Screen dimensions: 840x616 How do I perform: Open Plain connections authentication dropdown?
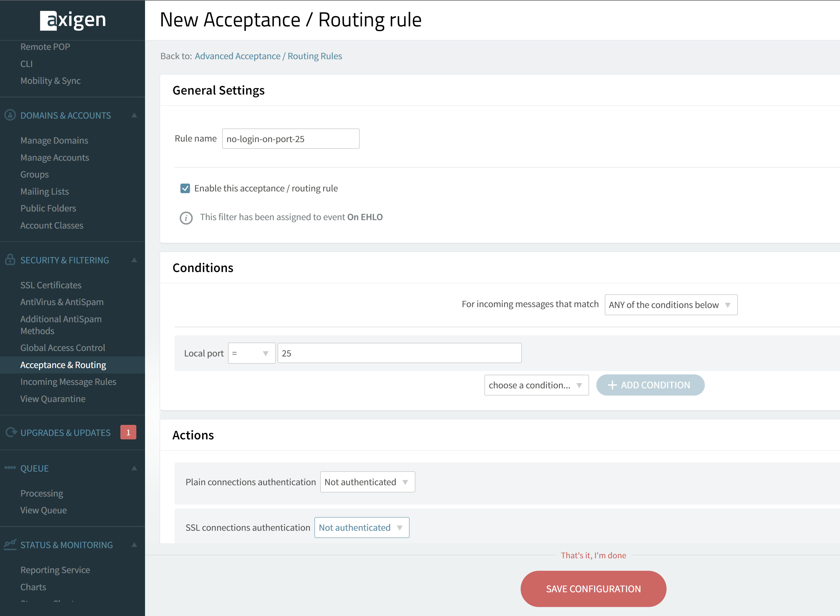(367, 482)
